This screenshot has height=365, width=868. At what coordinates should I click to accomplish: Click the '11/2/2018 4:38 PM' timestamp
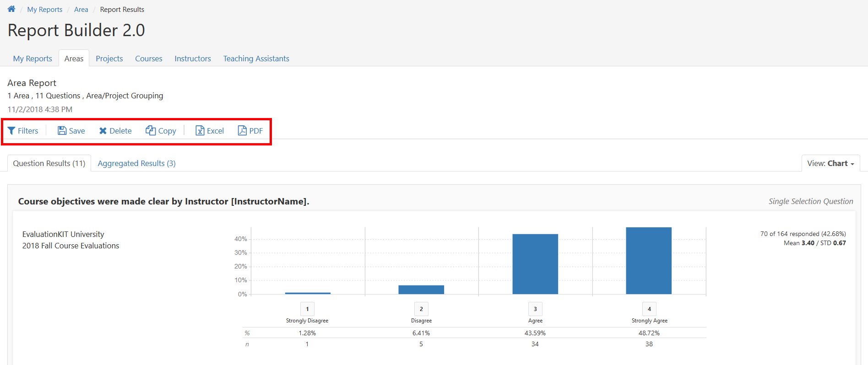[40, 109]
